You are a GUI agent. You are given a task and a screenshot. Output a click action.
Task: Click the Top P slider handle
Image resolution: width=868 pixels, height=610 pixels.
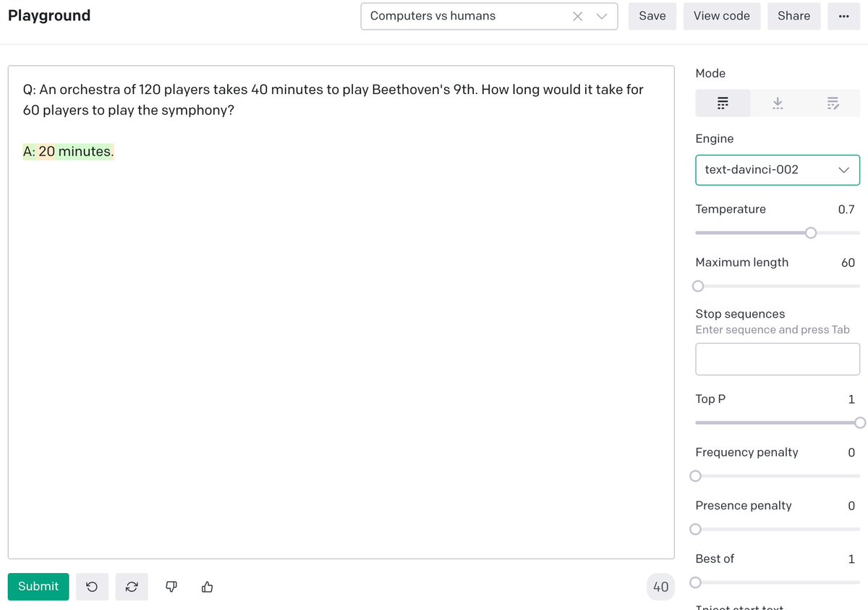860,423
